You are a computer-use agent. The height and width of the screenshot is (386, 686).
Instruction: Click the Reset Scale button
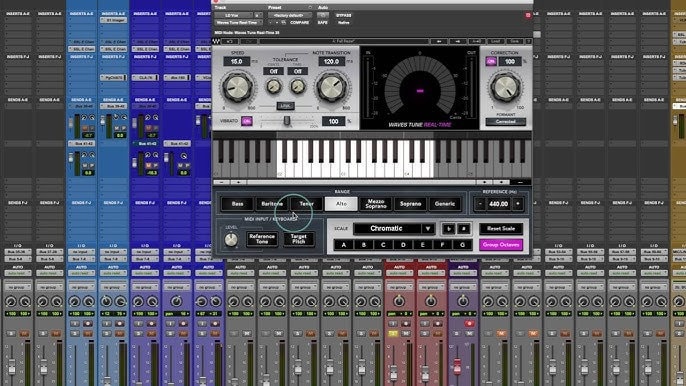(501, 228)
